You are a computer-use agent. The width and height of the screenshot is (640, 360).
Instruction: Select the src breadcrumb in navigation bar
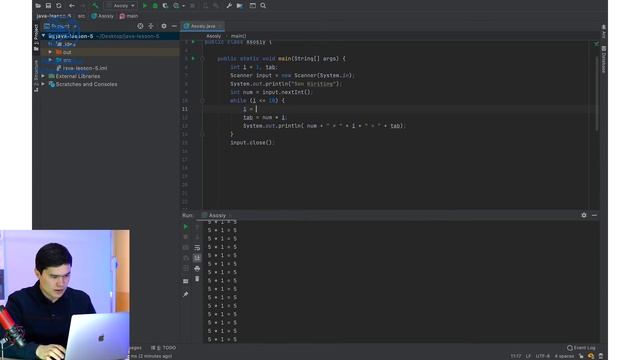tap(81, 16)
